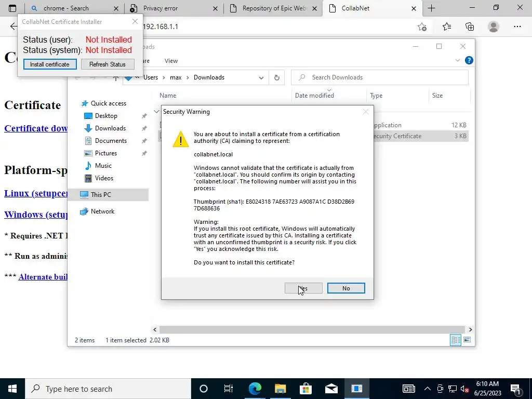
Task: Switch to details view layout icon
Action: click(456, 340)
